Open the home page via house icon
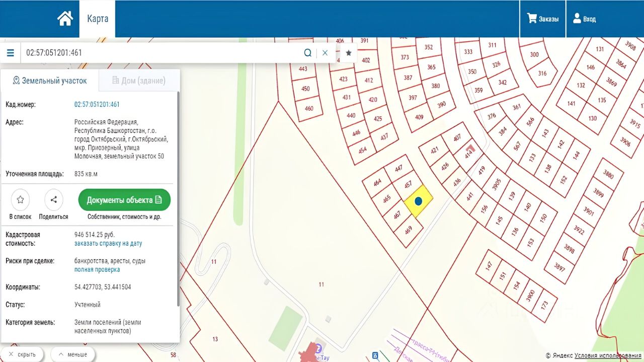Viewport: 644px width, 362px height. click(x=65, y=19)
